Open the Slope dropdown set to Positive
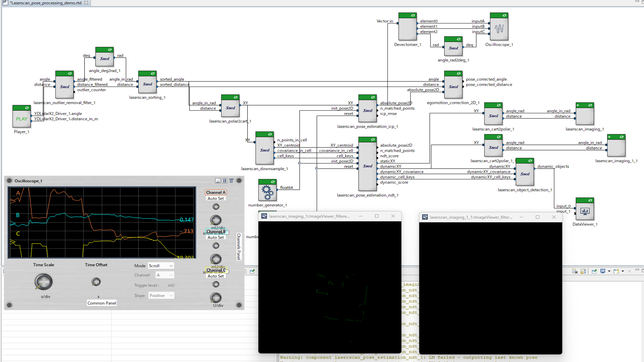The height and width of the screenshot is (362, 644). 161,296
